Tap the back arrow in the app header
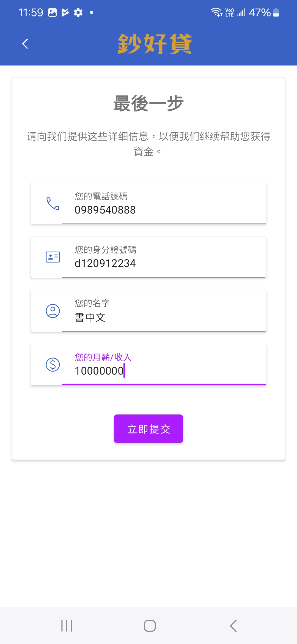This screenshot has height=644, width=297. point(25,44)
